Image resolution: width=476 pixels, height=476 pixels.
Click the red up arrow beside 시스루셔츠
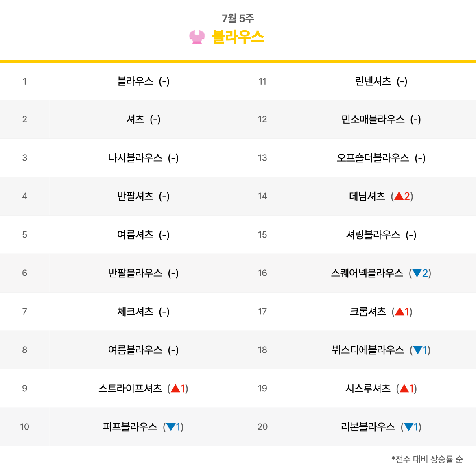(404, 388)
